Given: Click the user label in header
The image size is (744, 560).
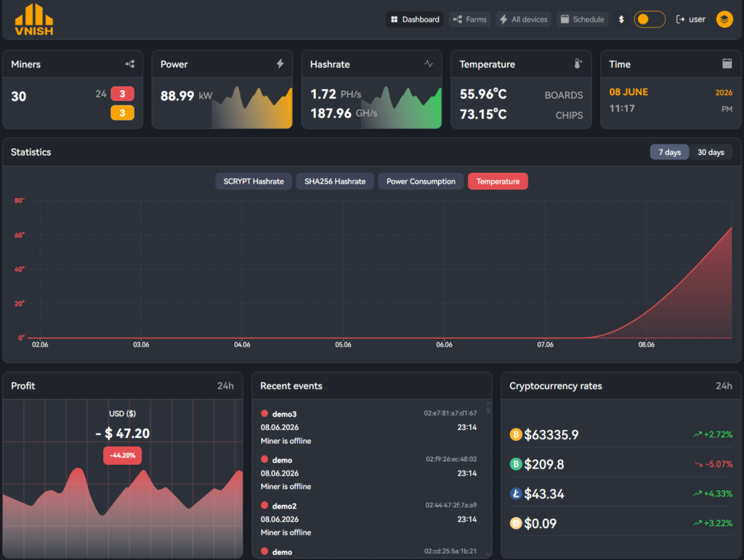Looking at the screenshot, I should (697, 20).
